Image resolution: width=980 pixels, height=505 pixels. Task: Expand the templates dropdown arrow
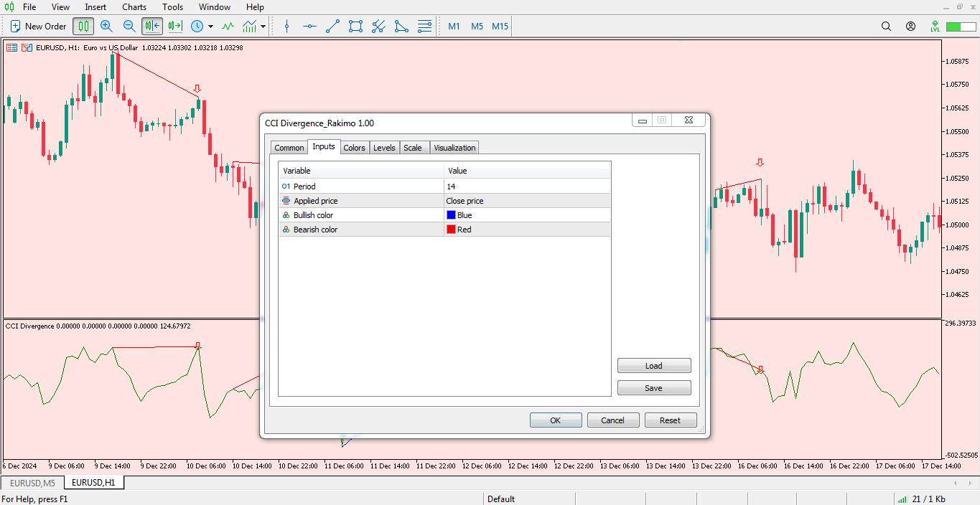(263, 27)
